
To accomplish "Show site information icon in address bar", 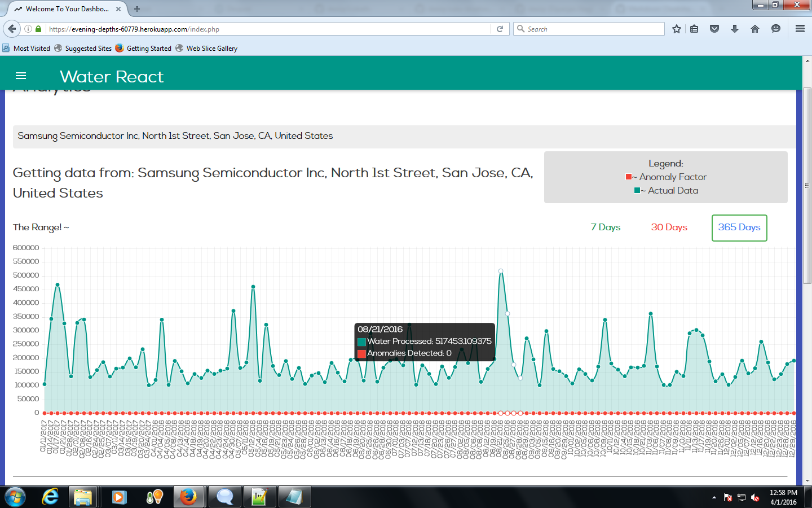I will pyautogui.click(x=28, y=29).
